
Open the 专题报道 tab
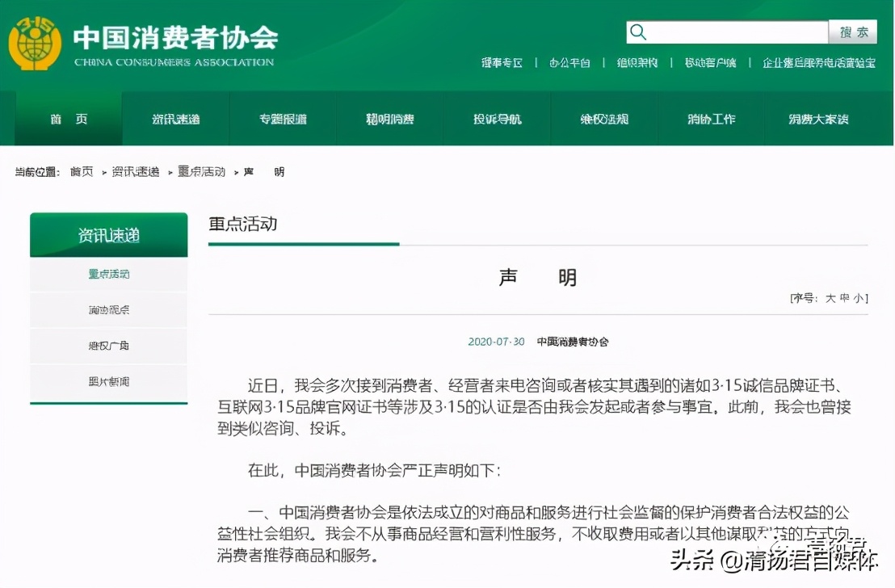click(283, 118)
